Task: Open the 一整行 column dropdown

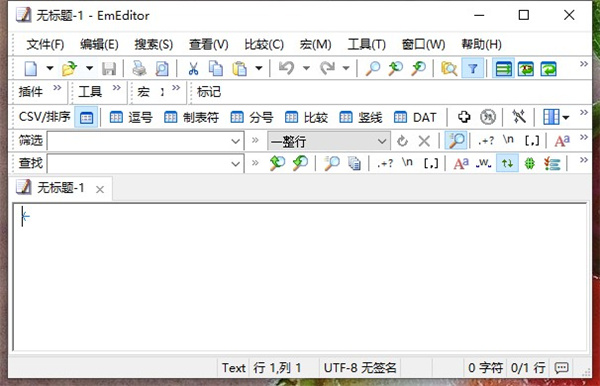Action: pos(382,142)
